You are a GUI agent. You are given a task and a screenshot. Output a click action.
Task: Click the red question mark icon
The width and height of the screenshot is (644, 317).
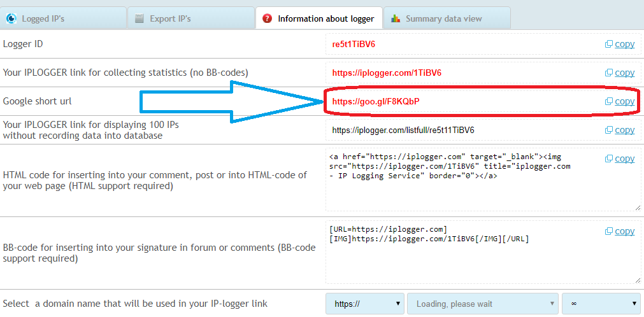pyautogui.click(x=267, y=18)
